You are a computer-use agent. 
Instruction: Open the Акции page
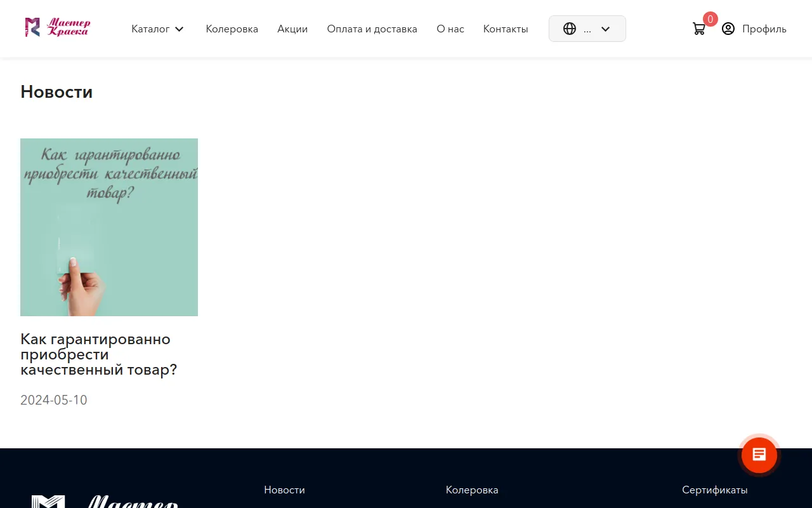pos(292,29)
